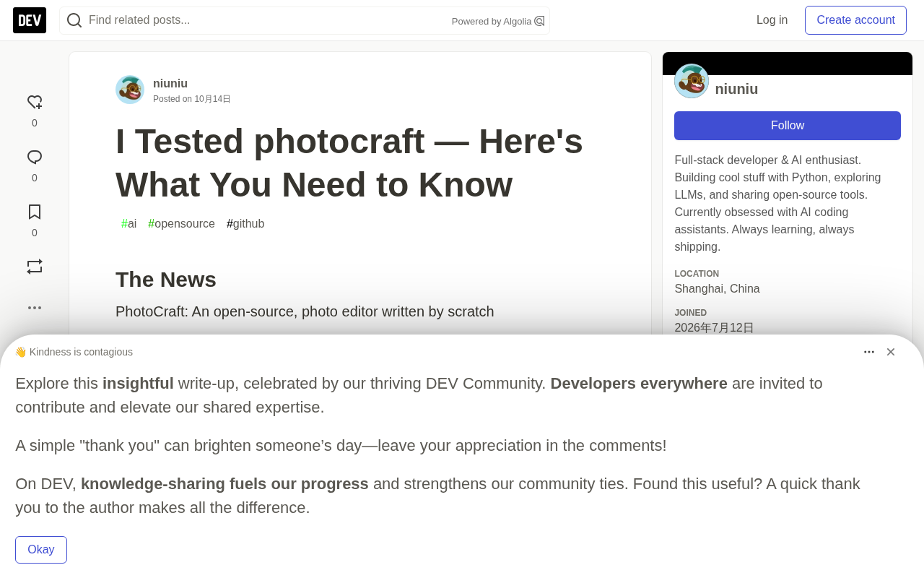Open niuniu's avatar in the profile card
This screenshot has width=924, height=578.
tap(692, 81)
